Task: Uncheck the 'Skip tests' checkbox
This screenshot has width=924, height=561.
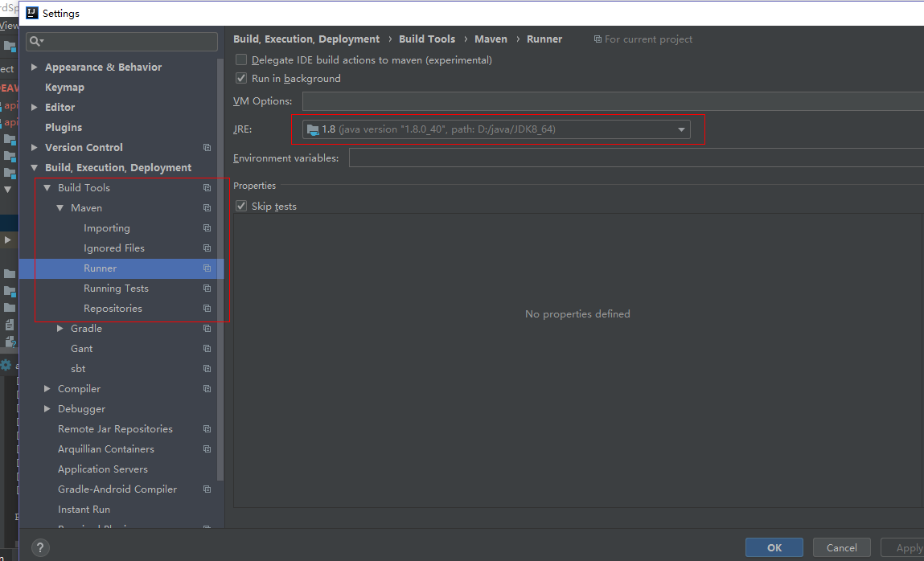Action: point(240,206)
